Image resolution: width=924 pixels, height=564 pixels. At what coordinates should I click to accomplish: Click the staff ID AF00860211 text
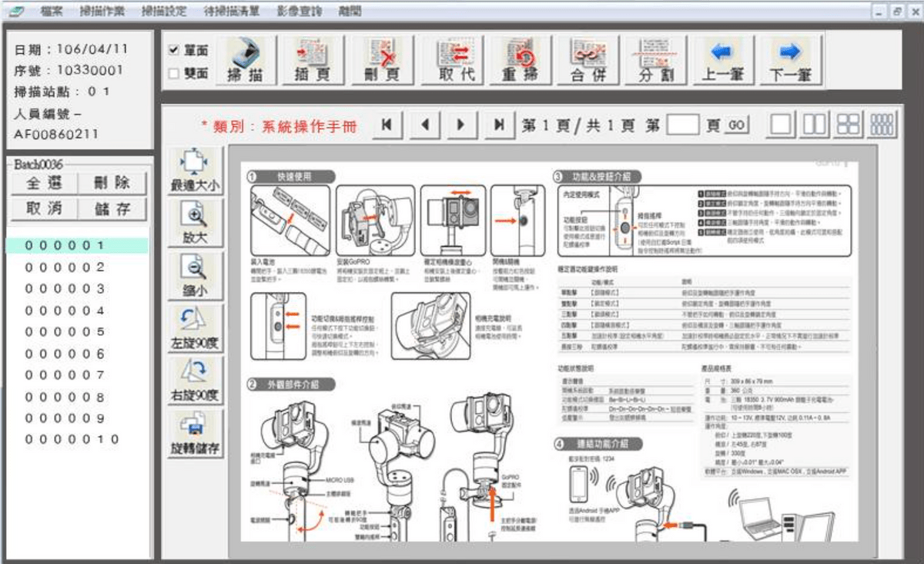coord(57,134)
